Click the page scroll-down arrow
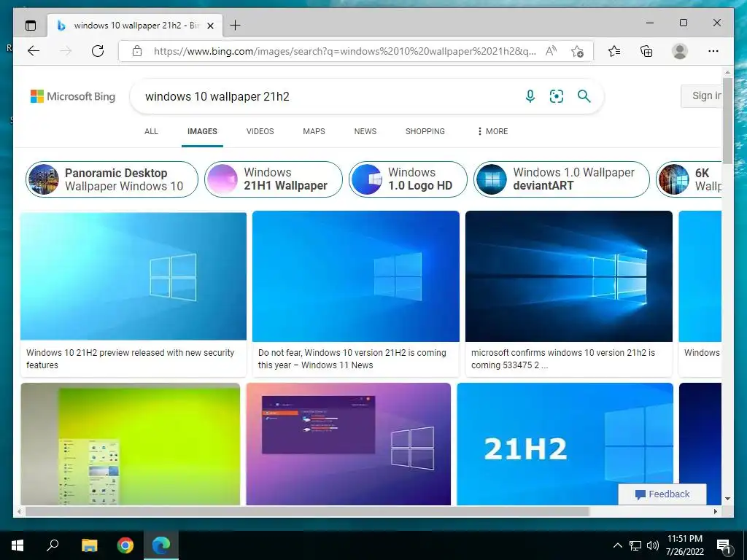747x560 pixels. (727, 499)
